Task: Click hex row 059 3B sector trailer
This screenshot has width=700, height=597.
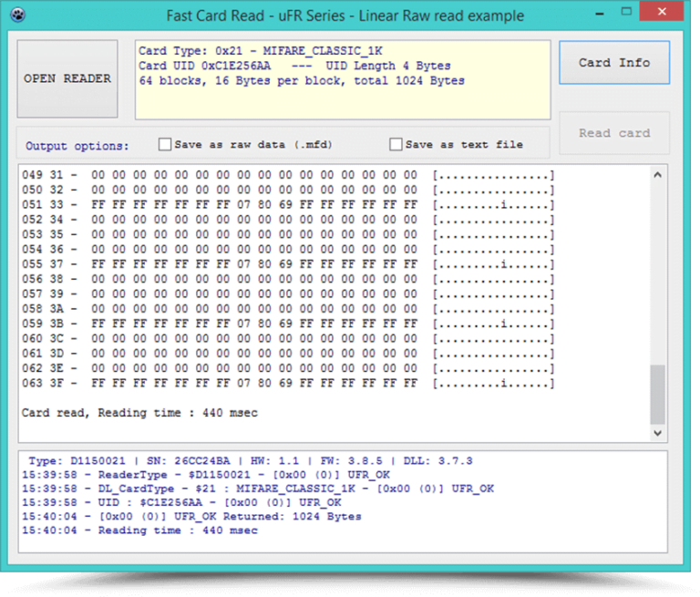Action: 288,324
